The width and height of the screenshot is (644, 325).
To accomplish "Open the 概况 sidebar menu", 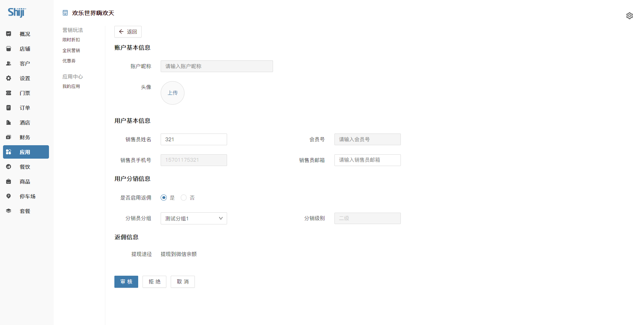I will pos(26,34).
